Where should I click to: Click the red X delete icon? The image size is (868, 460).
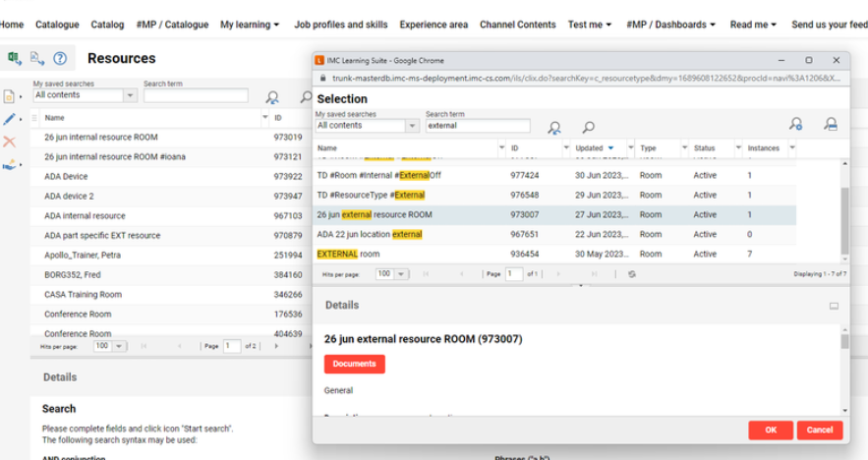(x=10, y=142)
